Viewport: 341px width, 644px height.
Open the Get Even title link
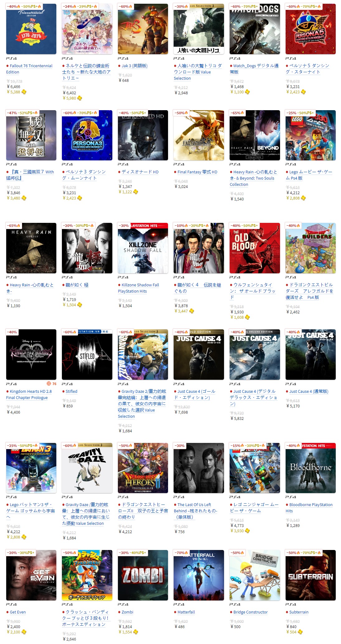(x=18, y=612)
